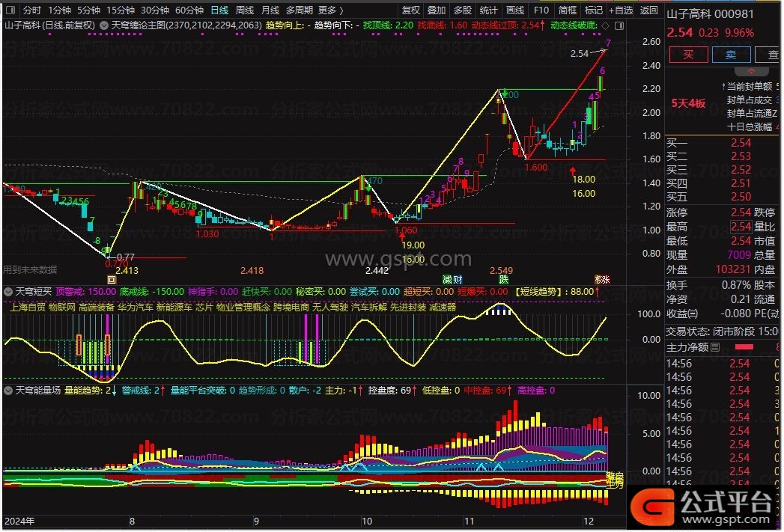Click the 返回 back button

(649, 10)
